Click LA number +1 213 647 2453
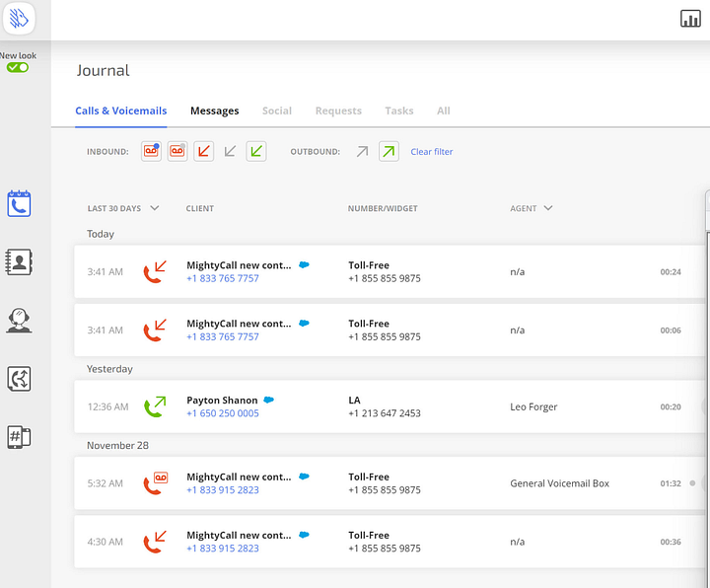 tap(385, 413)
